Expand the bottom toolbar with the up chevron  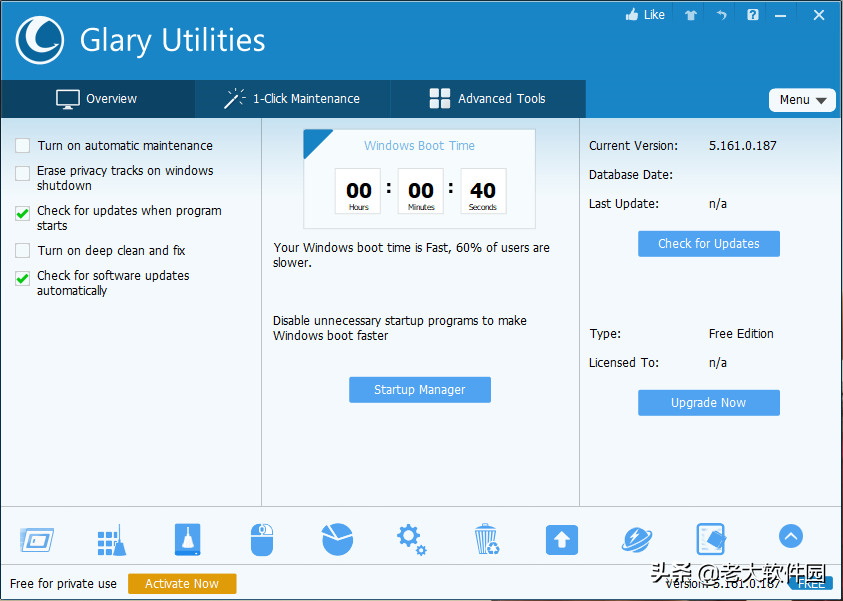[x=790, y=537]
